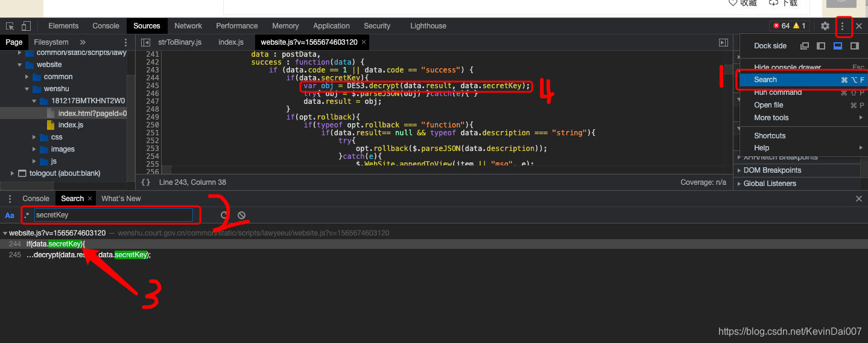Open the Network panel
The width and height of the screenshot is (868, 343).
(x=188, y=26)
